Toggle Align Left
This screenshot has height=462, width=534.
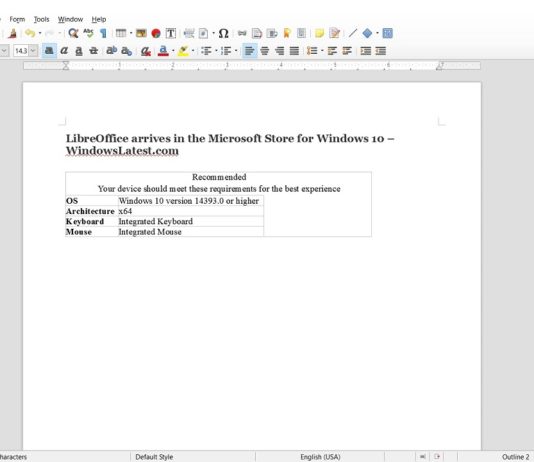click(x=250, y=51)
